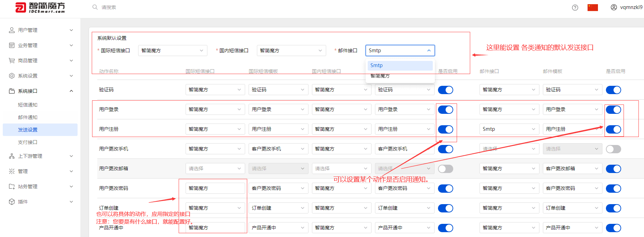Toggle email notification for 用户更改密码
The height and width of the screenshot is (237, 644).
click(x=614, y=189)
